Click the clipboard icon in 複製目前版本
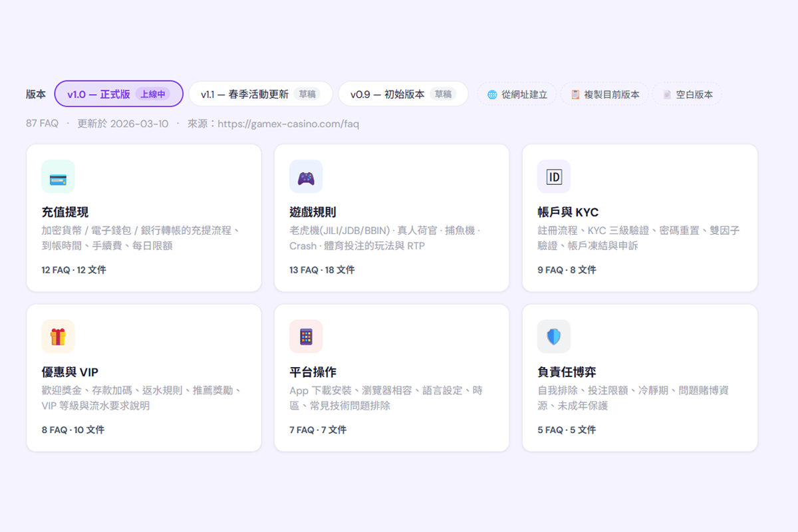The width and height of the screenshot is (798, 532). click(x=575, y=94)
